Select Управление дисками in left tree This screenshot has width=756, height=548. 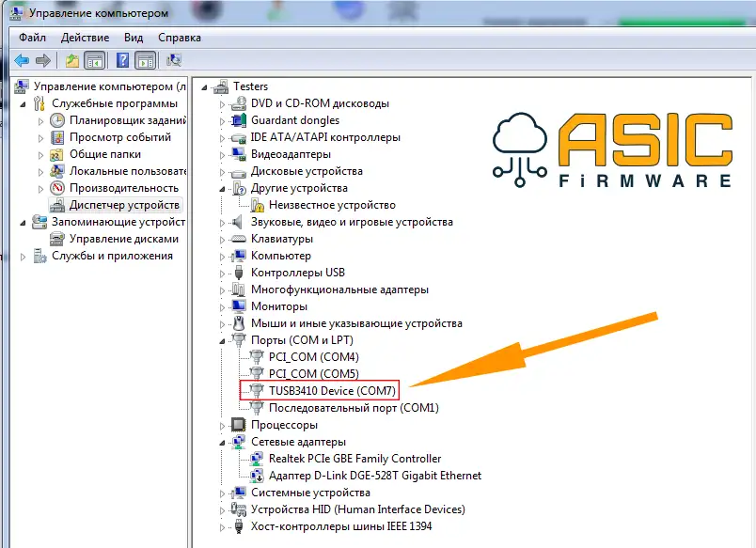124,239
